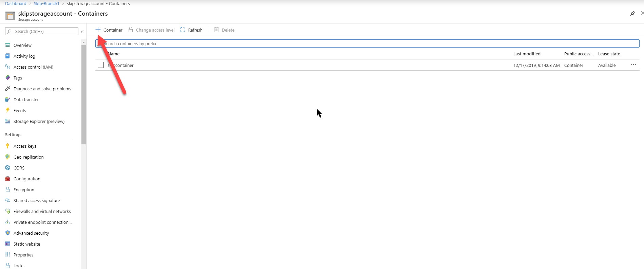The image size is (644, 269).
Task: Click the sidebar vertical scrollbar thumb
Action: [x=83, y=95]
